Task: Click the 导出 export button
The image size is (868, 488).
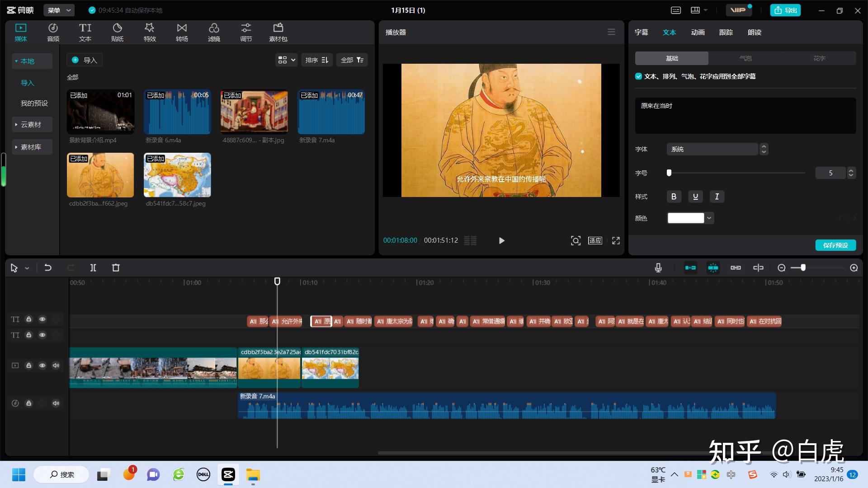Action: [785, 10]
